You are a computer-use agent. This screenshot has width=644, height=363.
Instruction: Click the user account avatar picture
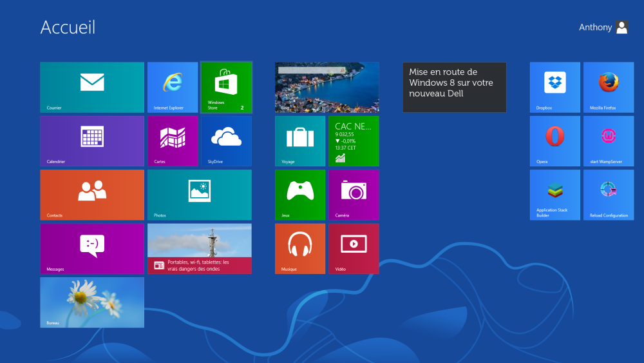point(622,27)
